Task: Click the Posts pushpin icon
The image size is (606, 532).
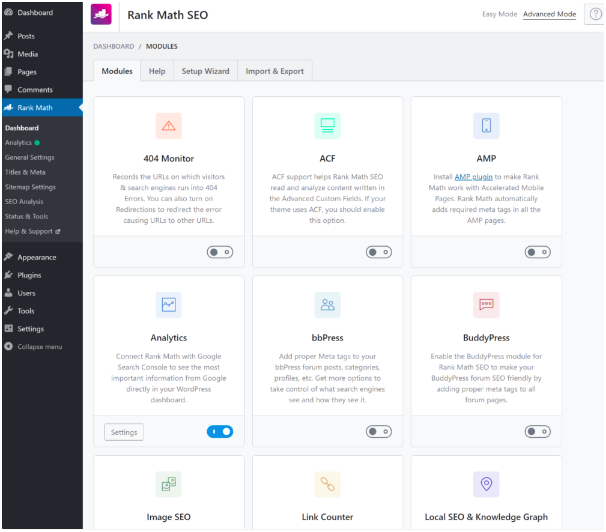Action: (9, 36)
